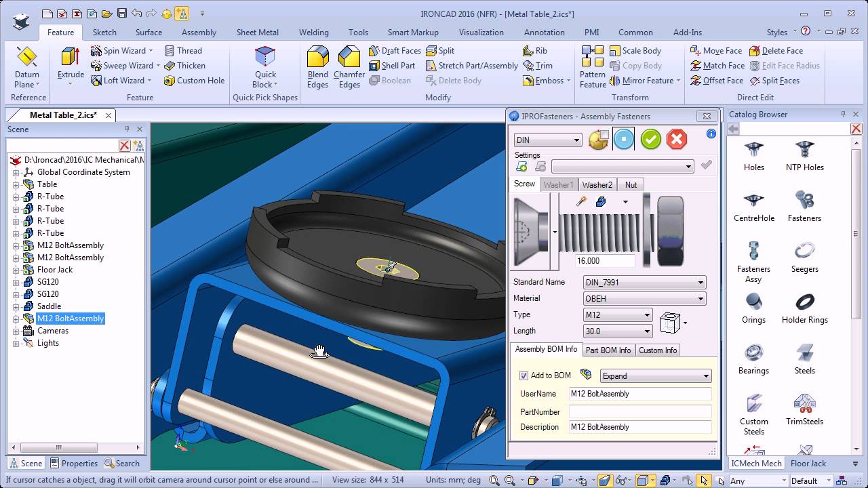The image size is (868, 488).
Task: Select the Trim tool
Action: pos(538,66)
